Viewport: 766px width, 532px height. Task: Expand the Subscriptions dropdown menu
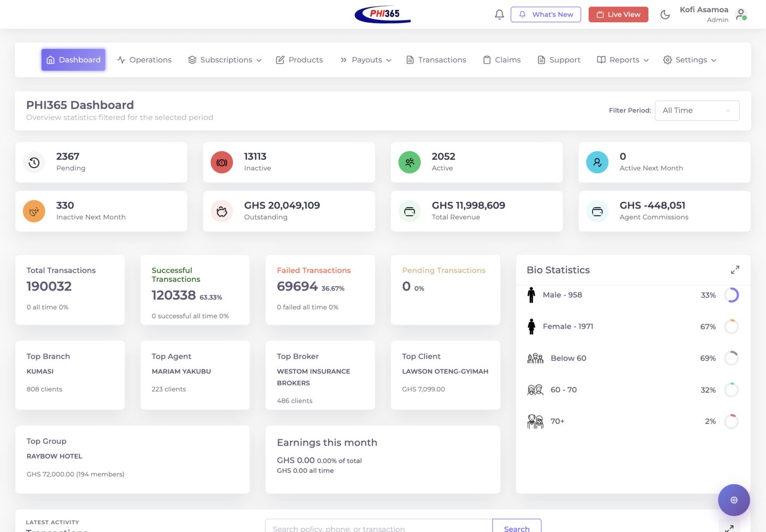coord(225,60)
